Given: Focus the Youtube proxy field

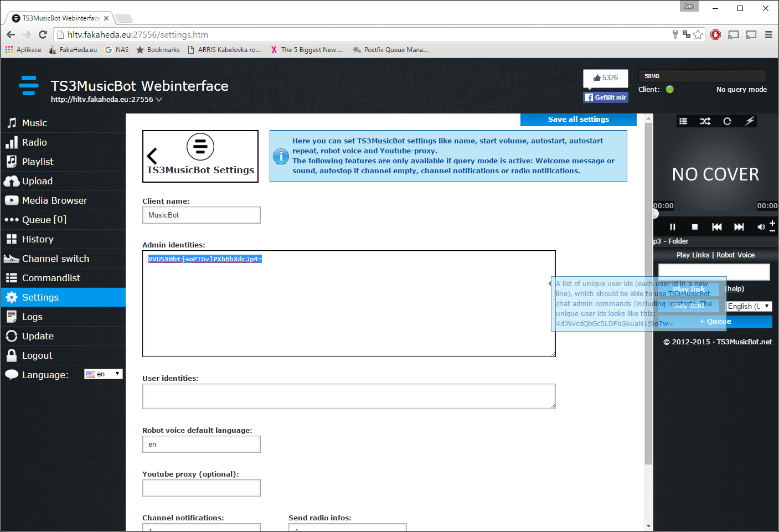Looking at the screenshot, I should [202, 488].
